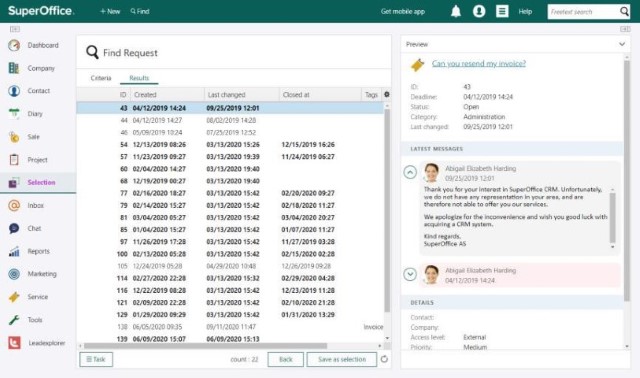Click the Tags column header

(x=371, y=95)
